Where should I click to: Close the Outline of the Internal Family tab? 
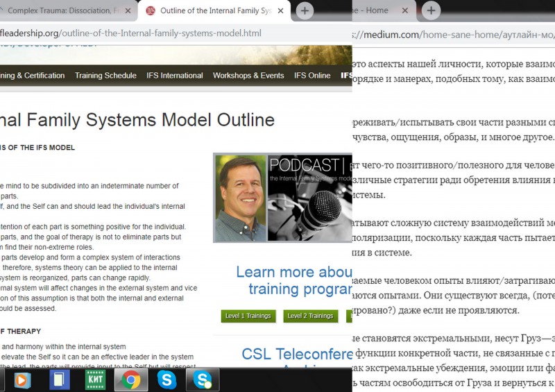click(x=280, y=11)
